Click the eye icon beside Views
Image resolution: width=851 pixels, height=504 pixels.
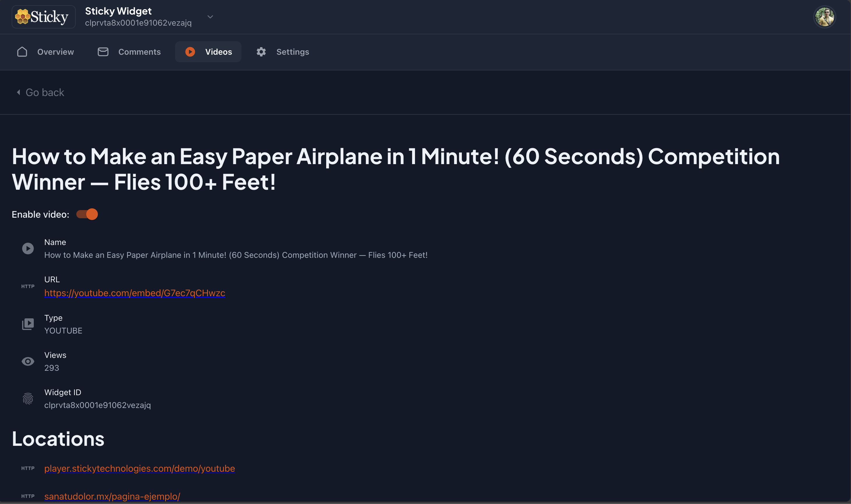(28, 361)
